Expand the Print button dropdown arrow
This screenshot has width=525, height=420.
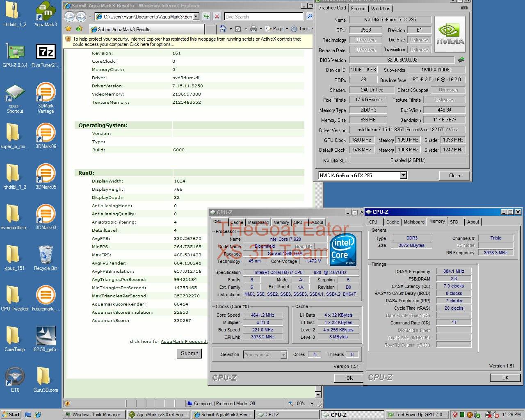tap(260, 29)
